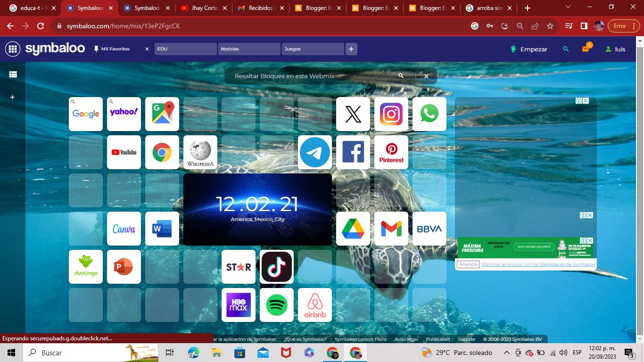Close the Sprite banner ad
Image resolution: width=644 pixels, height=362 pixels.
coord(590,241)
